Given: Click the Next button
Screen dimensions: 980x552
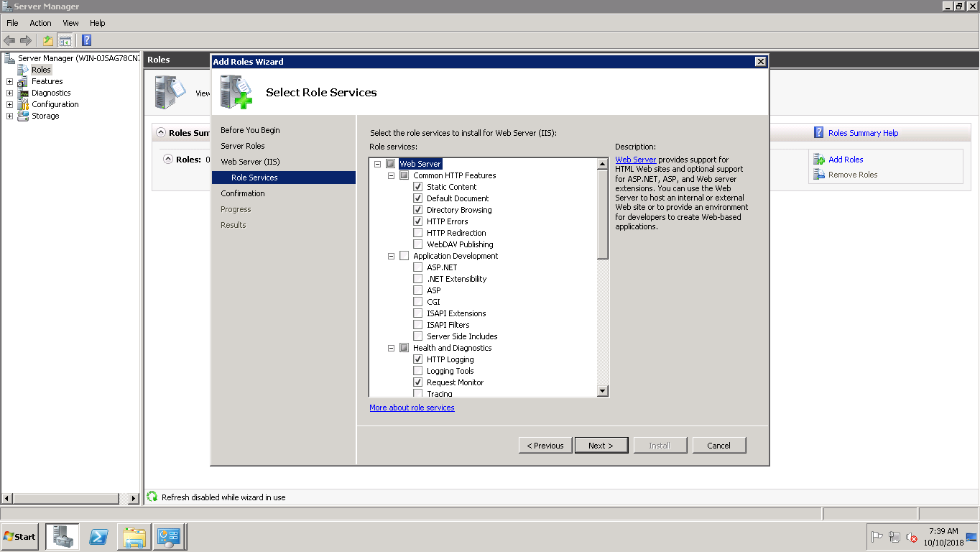Looking at the screenshot, I should (x=601, y=446).
